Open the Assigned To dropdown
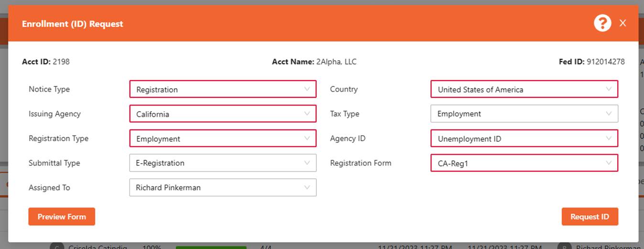This screenshot has height=249, width=644. click(223, 187)
